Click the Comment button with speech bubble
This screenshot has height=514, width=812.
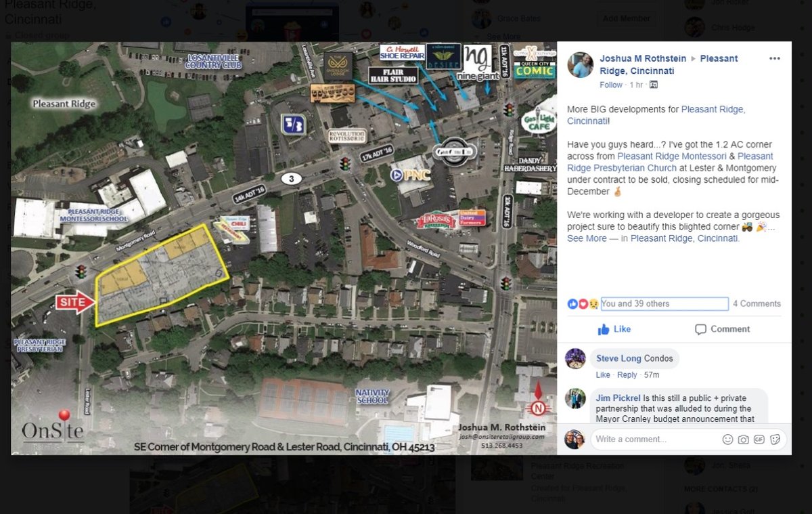722,329
